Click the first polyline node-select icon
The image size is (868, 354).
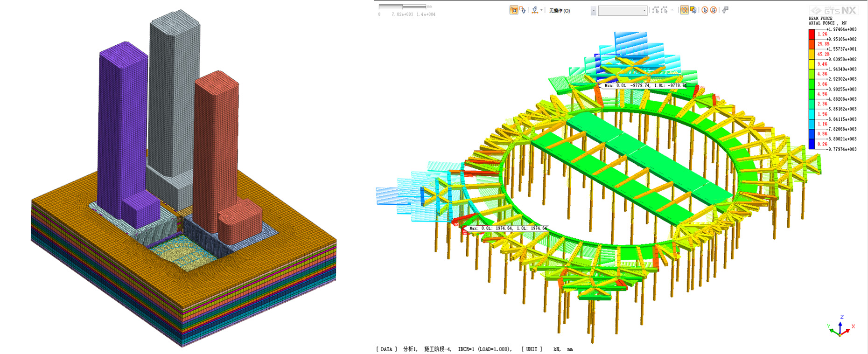[656, 10]
